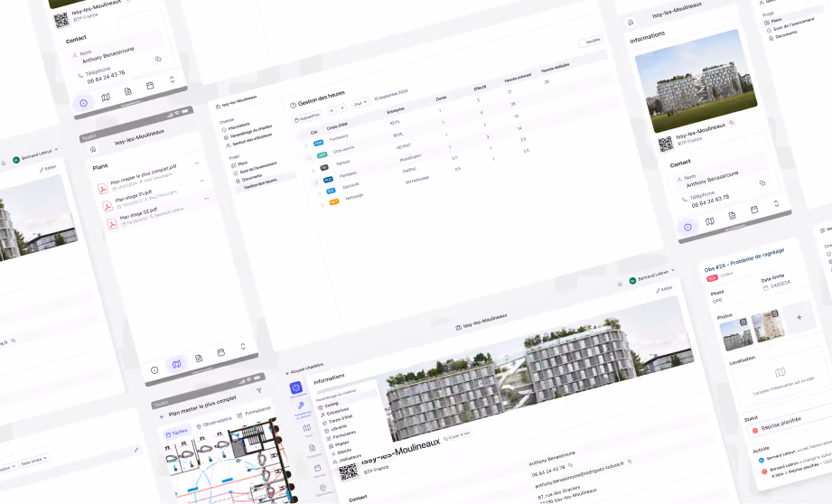Image resolution: width=832 pixels, height=504 pixels.
Task: Open the Date limite dropdown
Action: (34, 461)
